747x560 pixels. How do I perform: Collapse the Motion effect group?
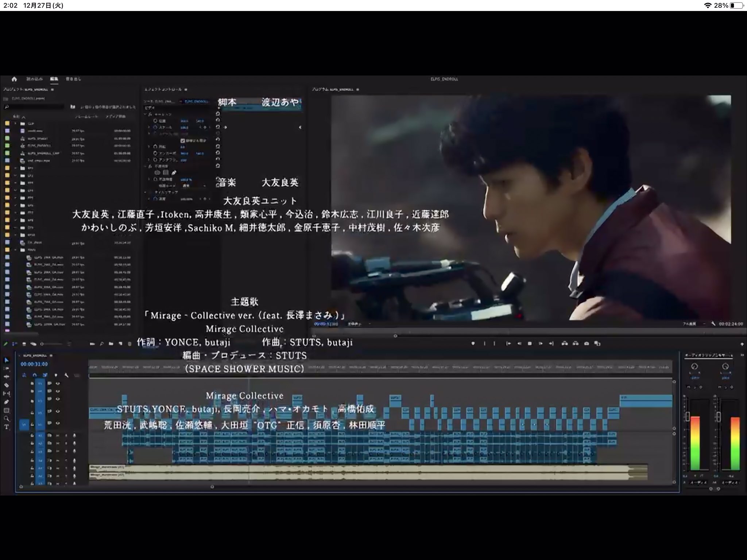click(x=145, y=114)
